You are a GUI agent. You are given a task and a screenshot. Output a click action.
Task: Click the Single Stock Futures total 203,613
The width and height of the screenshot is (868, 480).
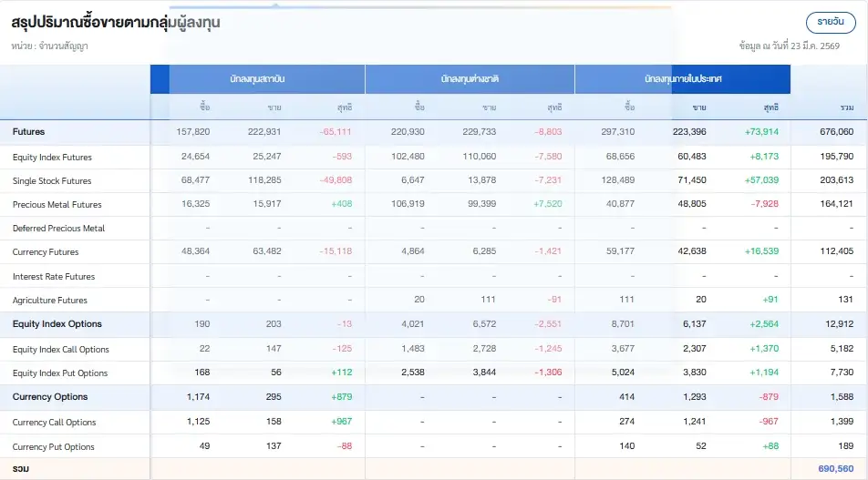pyautogui.click(x=836, y=180)
